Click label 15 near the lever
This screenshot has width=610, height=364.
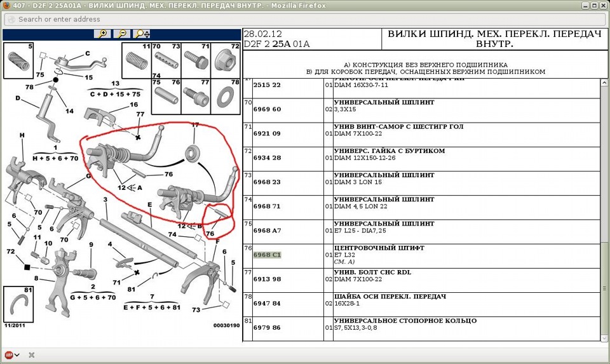point(89,78)
